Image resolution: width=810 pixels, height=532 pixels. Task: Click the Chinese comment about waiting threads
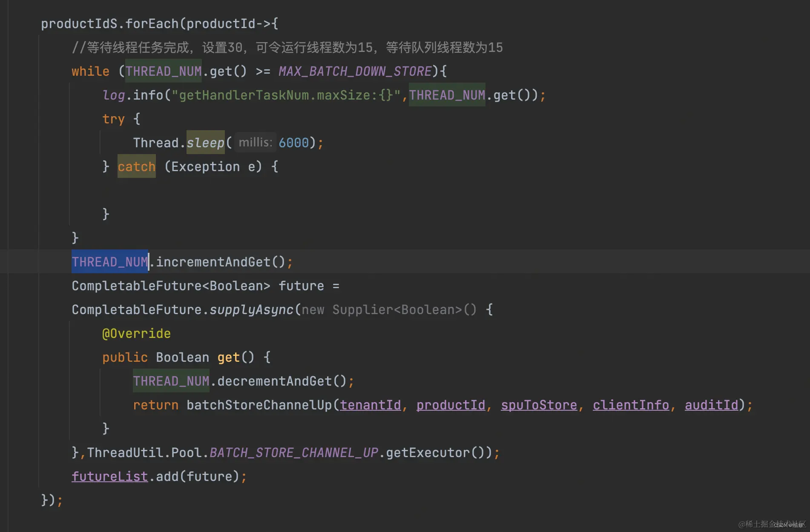tap(287, 48)
